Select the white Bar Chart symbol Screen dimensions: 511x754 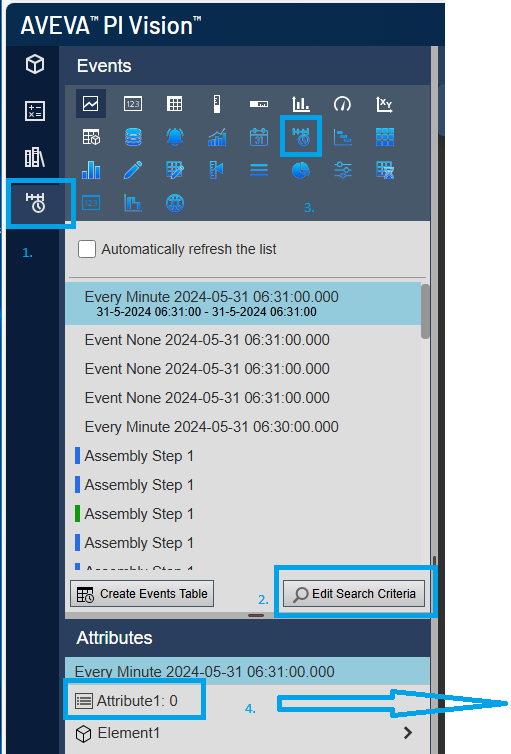tap(301, 104)
